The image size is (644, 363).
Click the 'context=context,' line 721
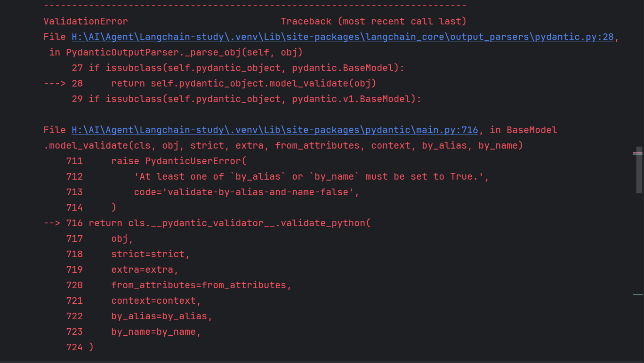156,300
